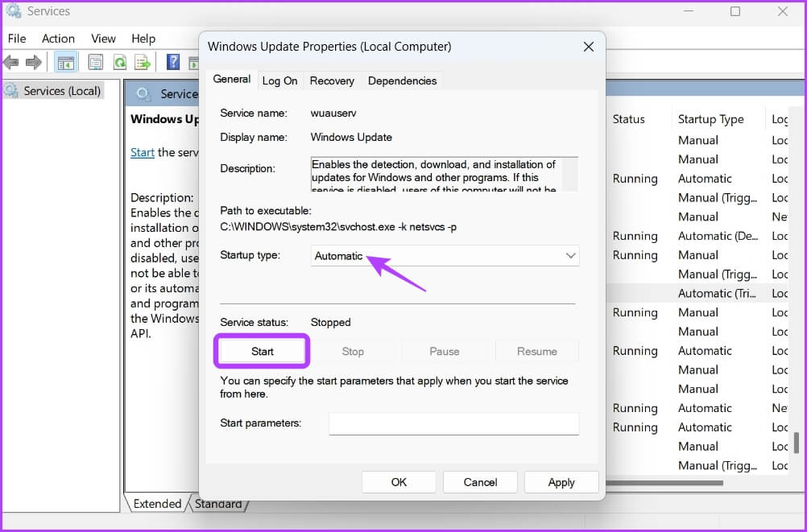Close the Windows Update Properties dialog
This screenshot has width=807, height=532.
coord(589,47)
